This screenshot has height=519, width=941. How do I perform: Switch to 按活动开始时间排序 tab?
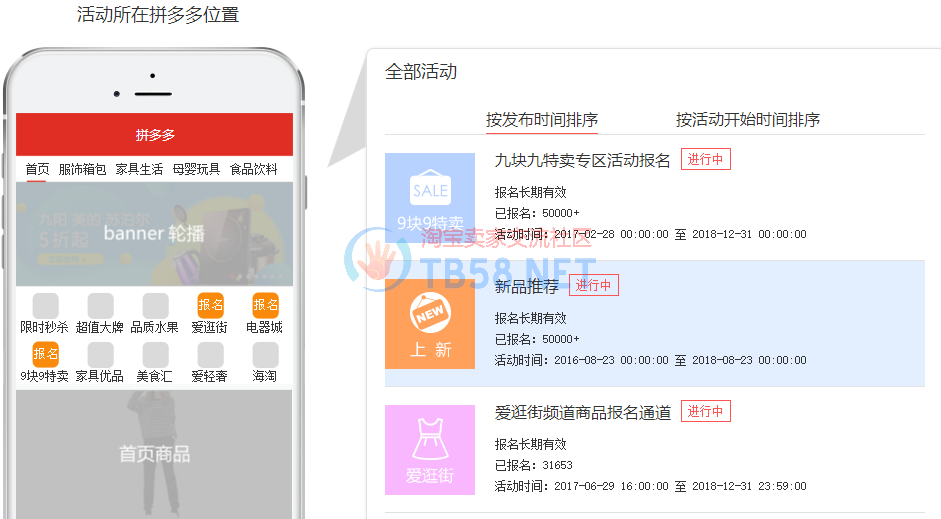tap(748, 120)
